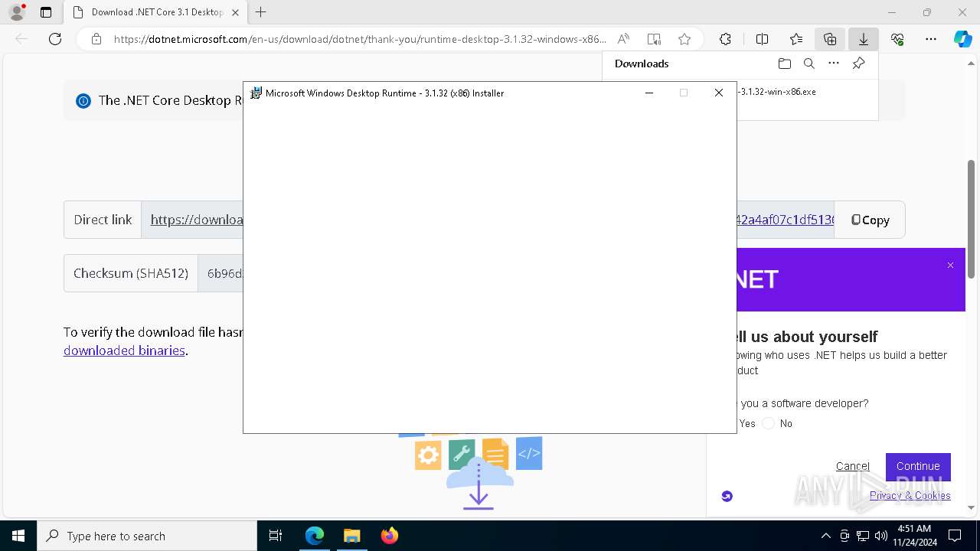The height and width of the screenshot is (551, 980).
Task: Open Favorites list icon
Action: coord(796,39)
